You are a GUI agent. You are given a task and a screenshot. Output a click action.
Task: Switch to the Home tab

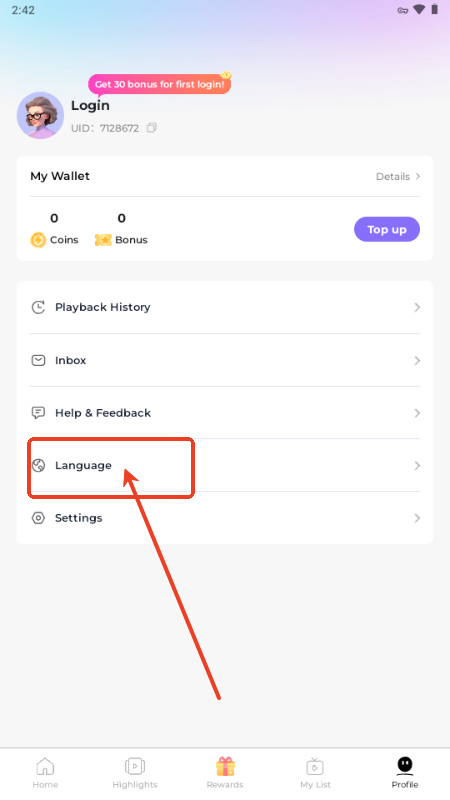(45, 772)
